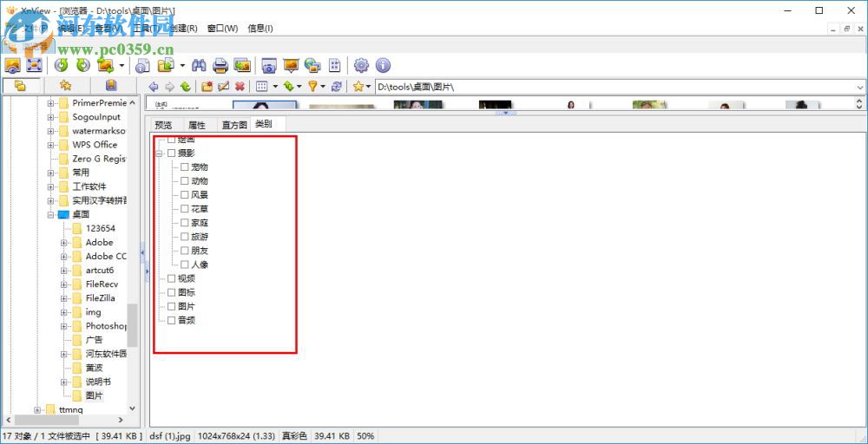Click the printer icon

pyautogui.click(x=220, y=65)
